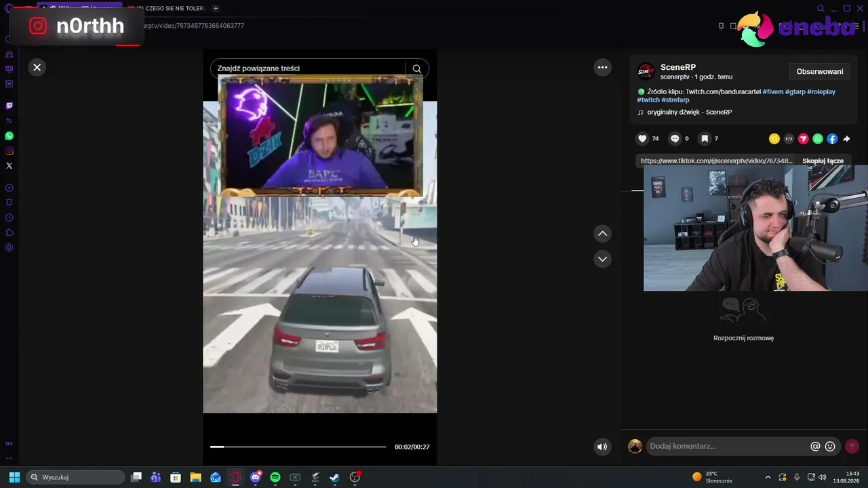Mute the video with the speaker button
Screen dimensions: 868x488
click(x=602, y=447)
